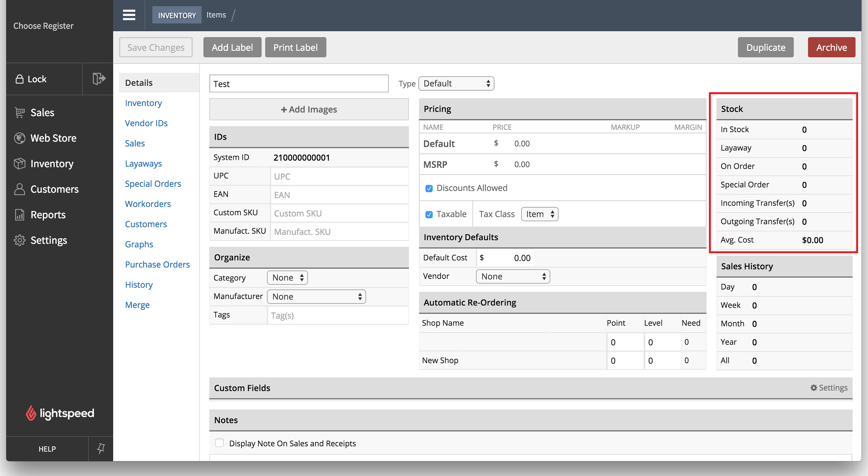Screen dimensions: 868x476
Task: Click New Shop reorder Level field
Action: [662, 360]
